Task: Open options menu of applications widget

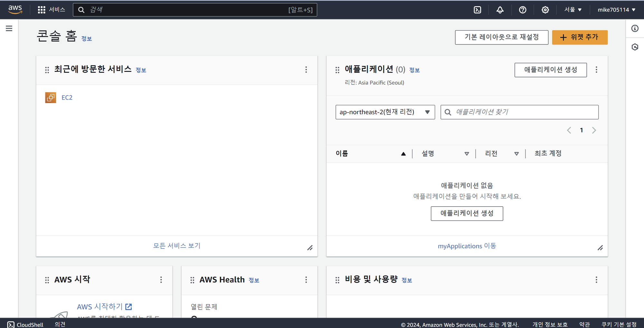Action: coord(596,70)
